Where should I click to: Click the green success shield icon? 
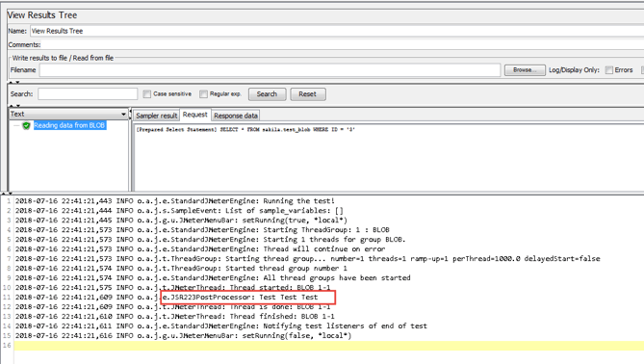(x=26, y=125)
